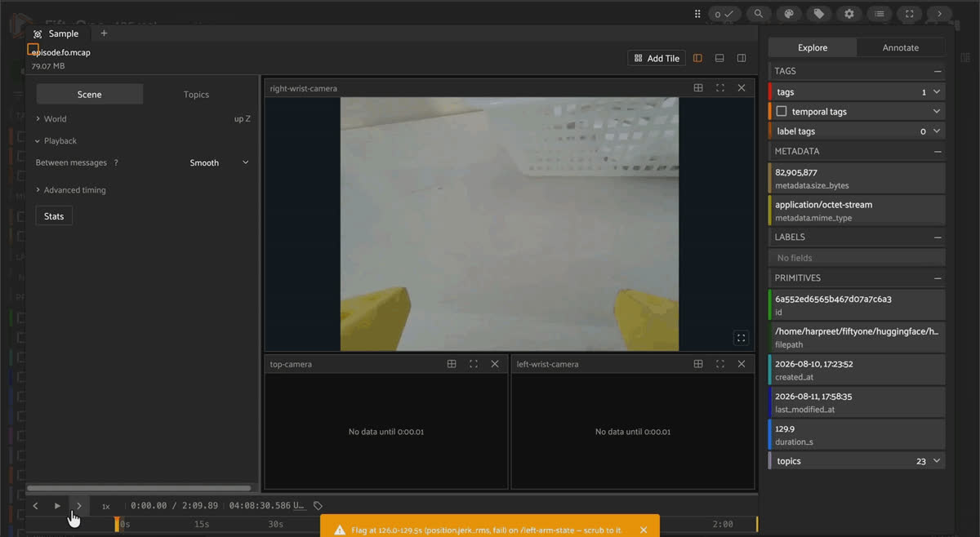
Task: Click the metadata.size_bytes field
Action: coord(857,179)
